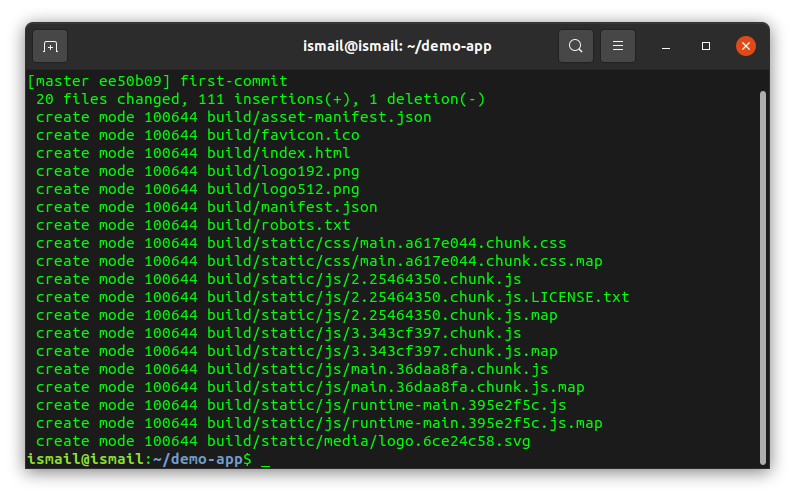
Task: Click on build/favicon.ico text
Action: coord(283,135)
